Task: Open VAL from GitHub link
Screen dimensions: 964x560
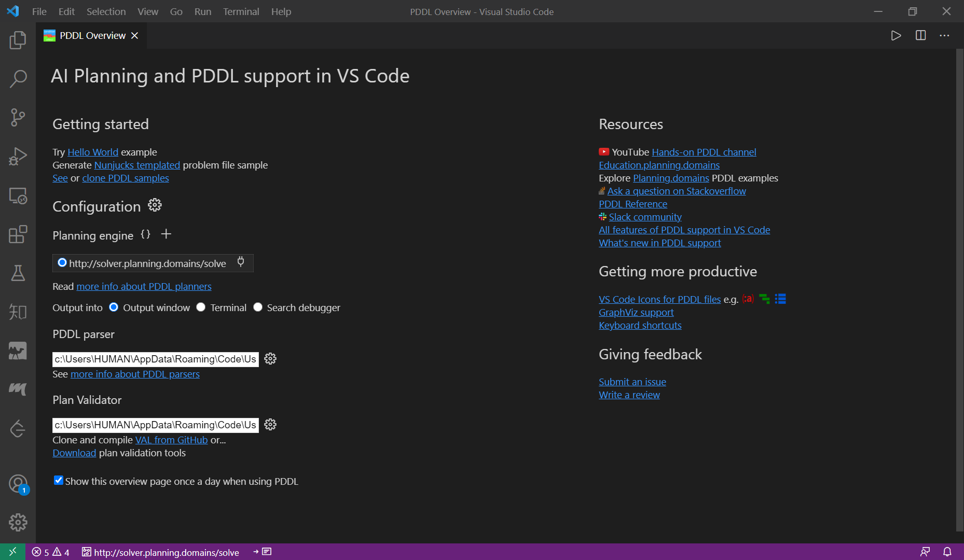Action: coord(171,440)
